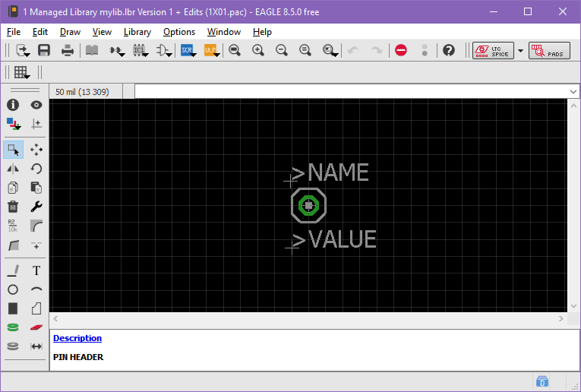Select the Mirror tool
This screenshot has width=581, height=392.
tap(13, 169)
